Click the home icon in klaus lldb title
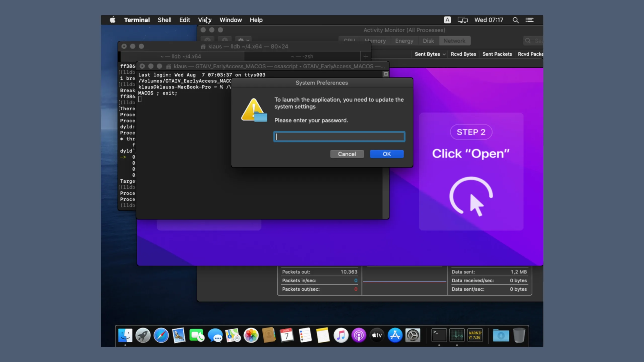This screenshot has width=644, height=362. [x=203, y=47]
